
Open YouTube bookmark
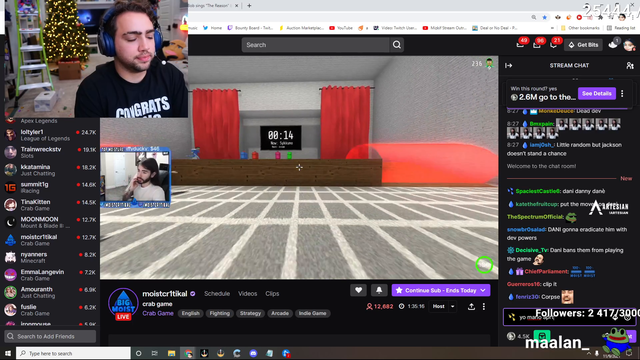tap(341, 28)
